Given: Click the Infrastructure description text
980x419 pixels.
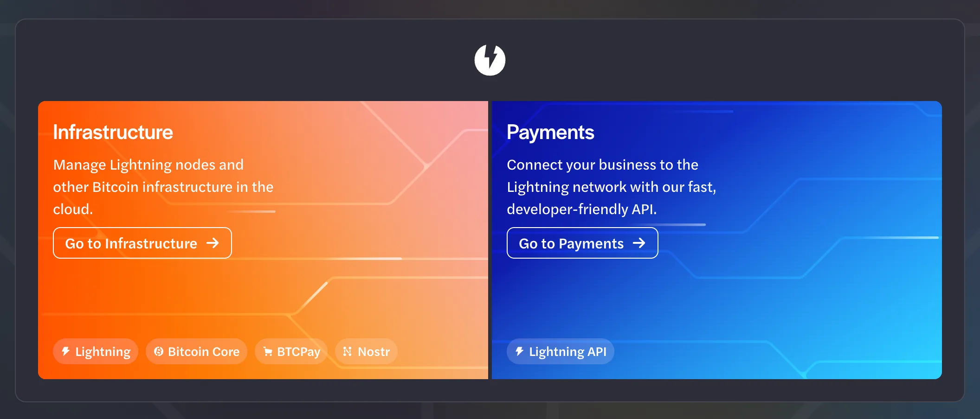Looking at the screenshot, I should tap(163, 187).
